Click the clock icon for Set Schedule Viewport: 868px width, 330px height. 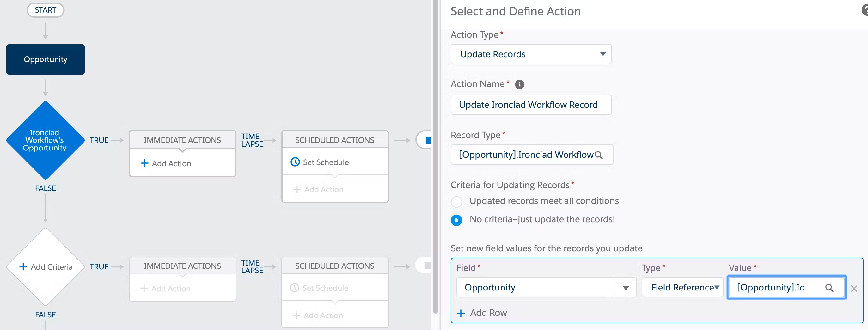(295, 162)
